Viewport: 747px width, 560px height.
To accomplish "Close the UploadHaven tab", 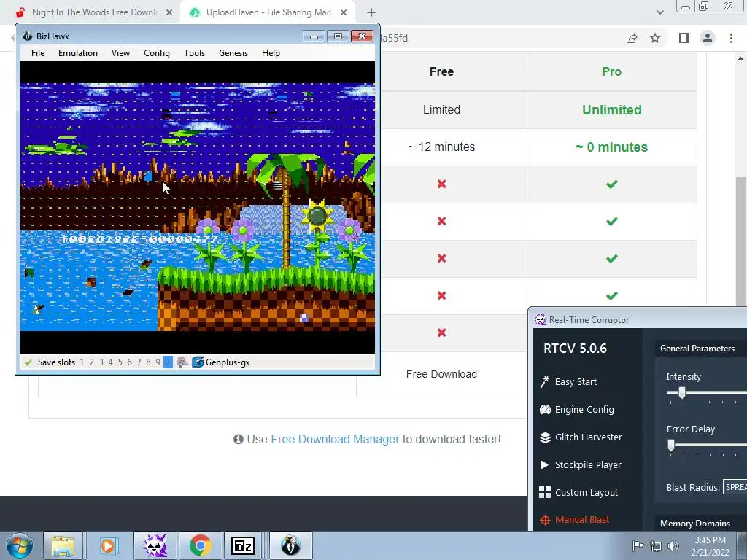I will pyautogui.click(x=344, y=12).
